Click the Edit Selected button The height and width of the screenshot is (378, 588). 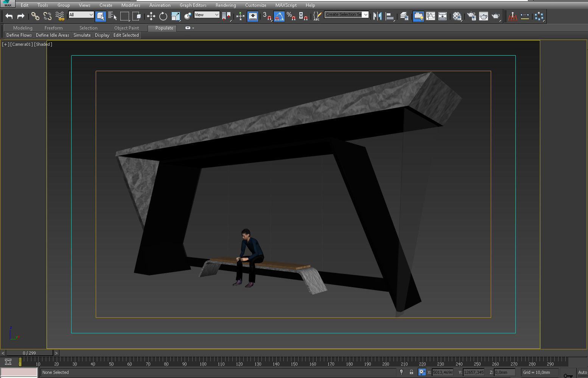(126, 35)
